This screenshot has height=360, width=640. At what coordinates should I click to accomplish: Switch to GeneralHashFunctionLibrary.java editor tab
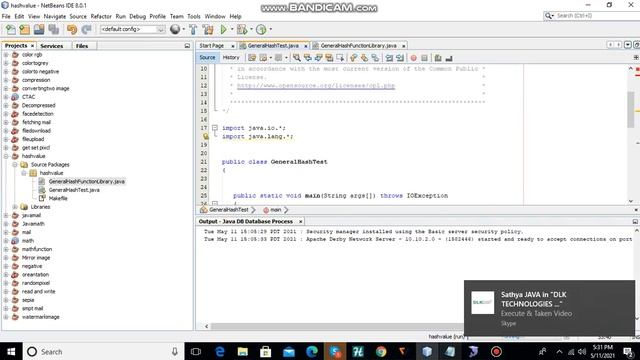pos(358,46)
